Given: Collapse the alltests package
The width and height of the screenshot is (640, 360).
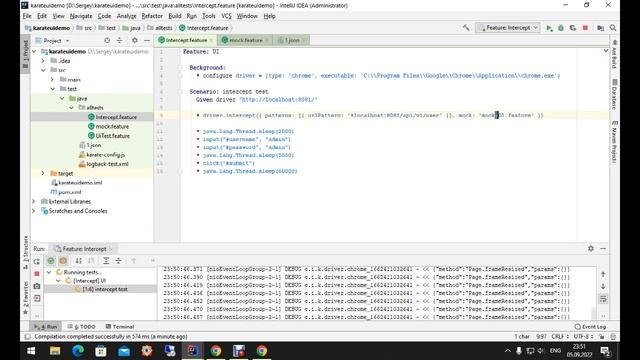Looking at the screenshot, I should pos(71,107).
